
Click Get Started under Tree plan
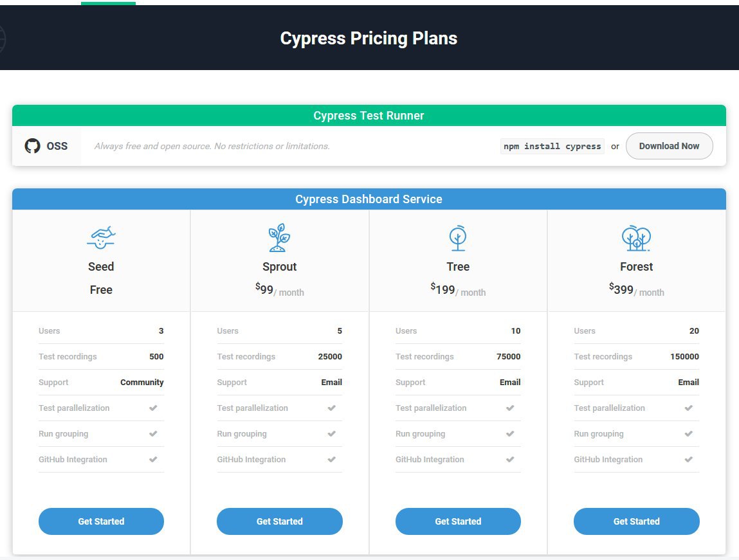click(458, 521)
